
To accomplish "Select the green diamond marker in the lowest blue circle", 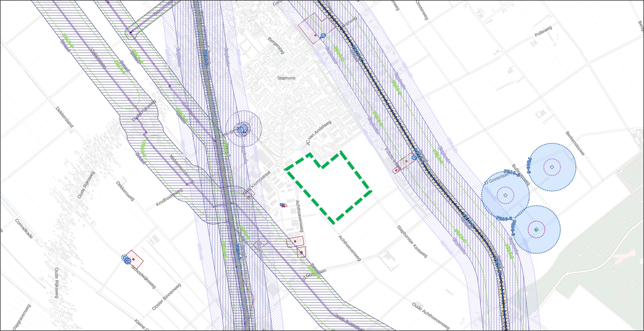I will [536, 230].
